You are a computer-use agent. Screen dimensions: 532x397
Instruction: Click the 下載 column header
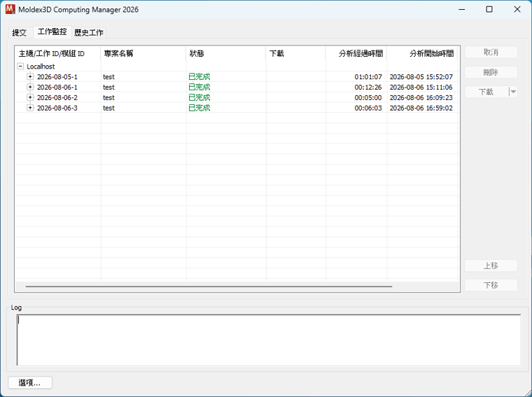[296, 54]
